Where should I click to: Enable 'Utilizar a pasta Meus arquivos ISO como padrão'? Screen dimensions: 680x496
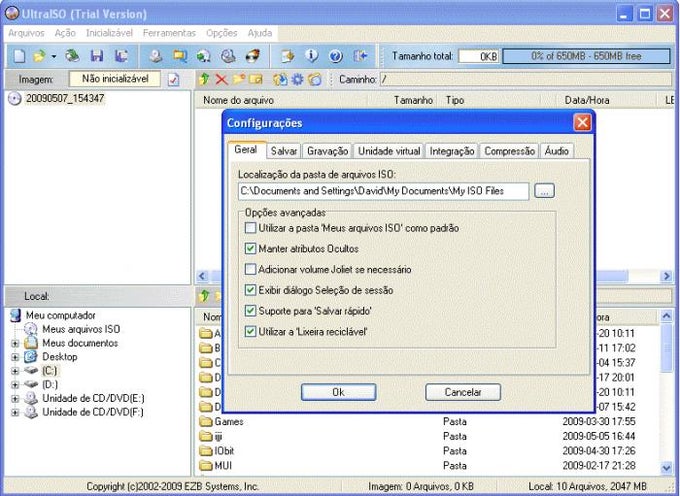(x=250, y=228)
